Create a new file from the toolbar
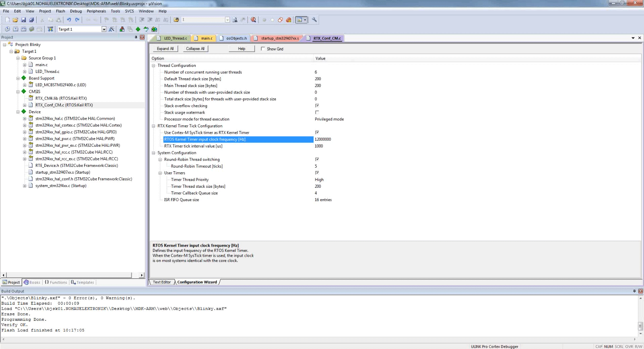 (x=7, y=20)
